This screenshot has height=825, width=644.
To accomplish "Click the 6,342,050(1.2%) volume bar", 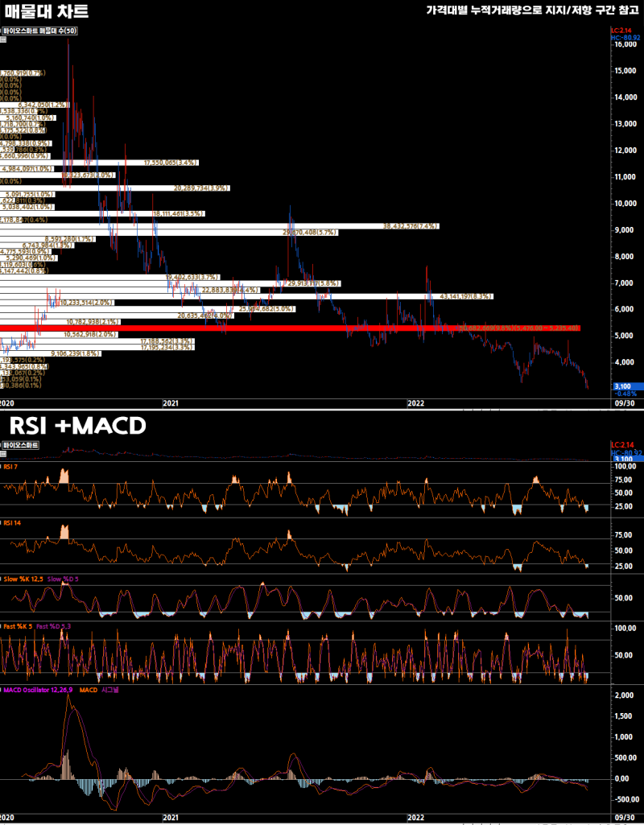I will pos(35,105).
